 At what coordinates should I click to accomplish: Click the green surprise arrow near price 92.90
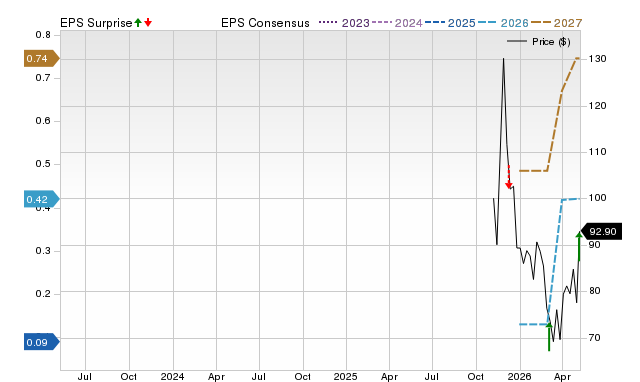pyautogui.click(x=579, y=246)
